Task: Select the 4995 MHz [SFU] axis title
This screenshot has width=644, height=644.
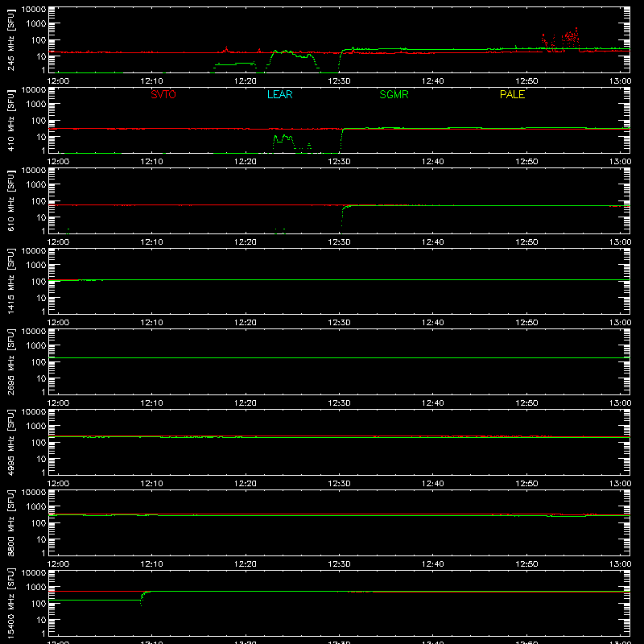Action: coord(11,442)
